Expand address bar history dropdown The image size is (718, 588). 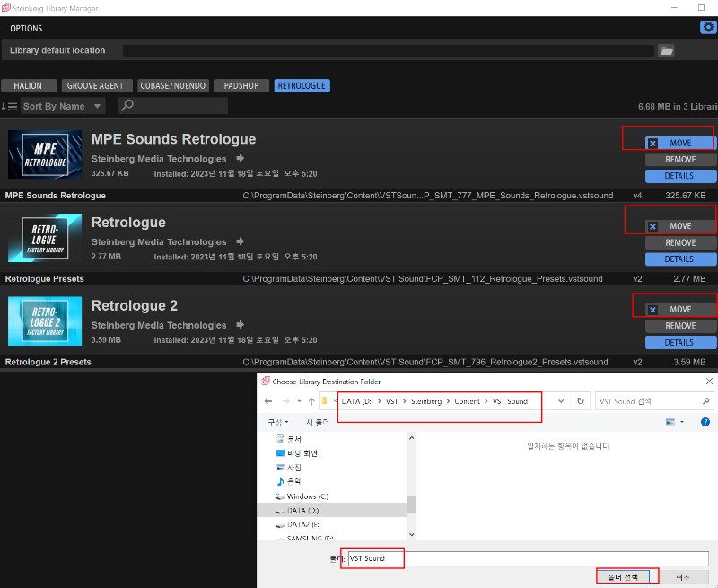[561, 401]
